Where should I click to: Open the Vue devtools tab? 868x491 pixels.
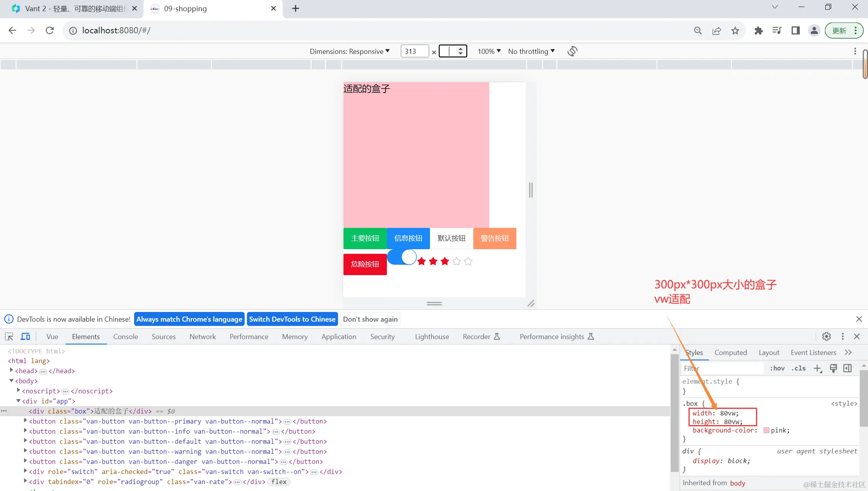click(x=52, y=336)
